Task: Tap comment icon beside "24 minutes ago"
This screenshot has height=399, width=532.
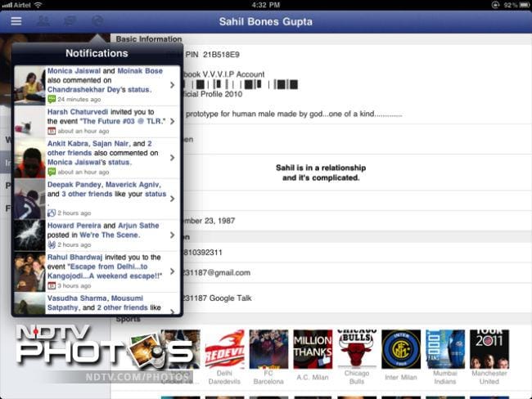Action: (52, 99)
